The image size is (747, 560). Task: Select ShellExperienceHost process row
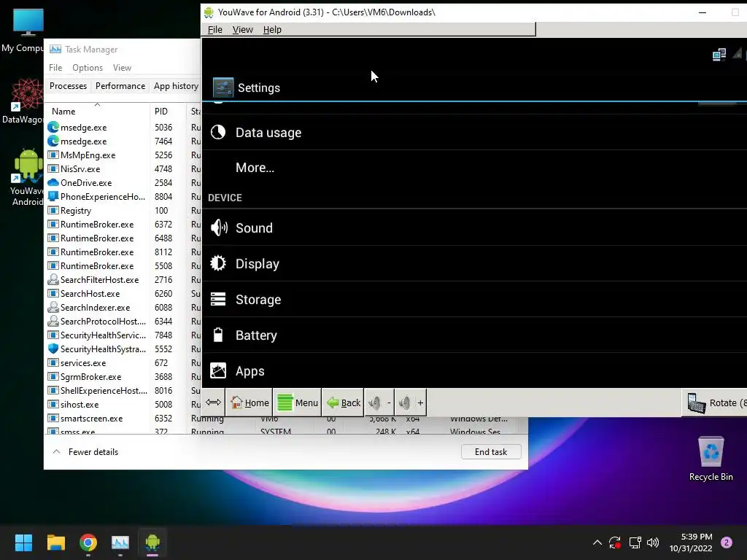click(124, 391)
